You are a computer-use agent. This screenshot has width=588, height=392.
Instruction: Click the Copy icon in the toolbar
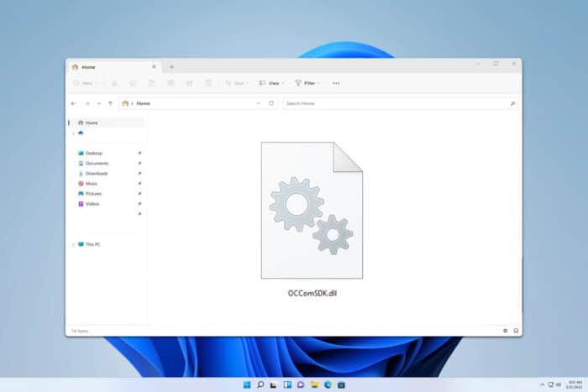tap(133, 83)
